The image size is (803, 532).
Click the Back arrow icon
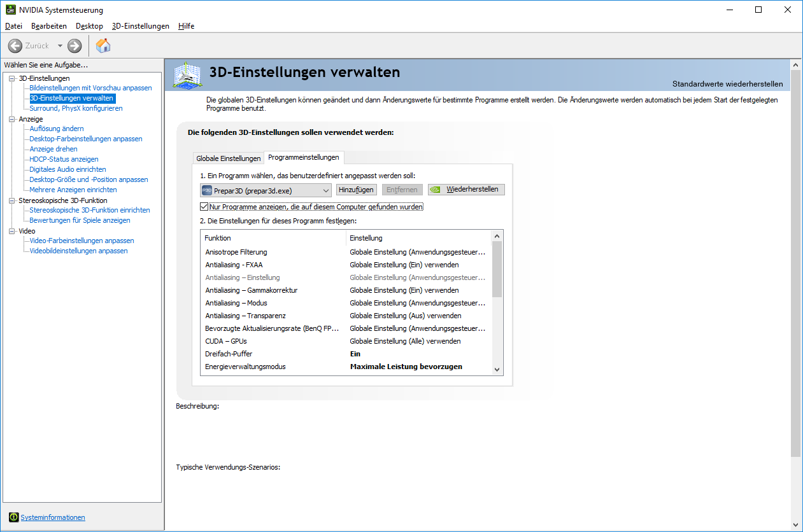coord(15,46)
